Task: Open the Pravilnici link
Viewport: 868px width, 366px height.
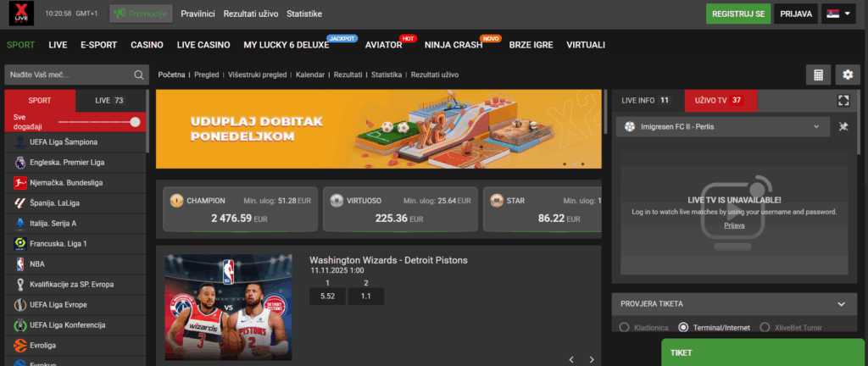Action: [198, 14]
